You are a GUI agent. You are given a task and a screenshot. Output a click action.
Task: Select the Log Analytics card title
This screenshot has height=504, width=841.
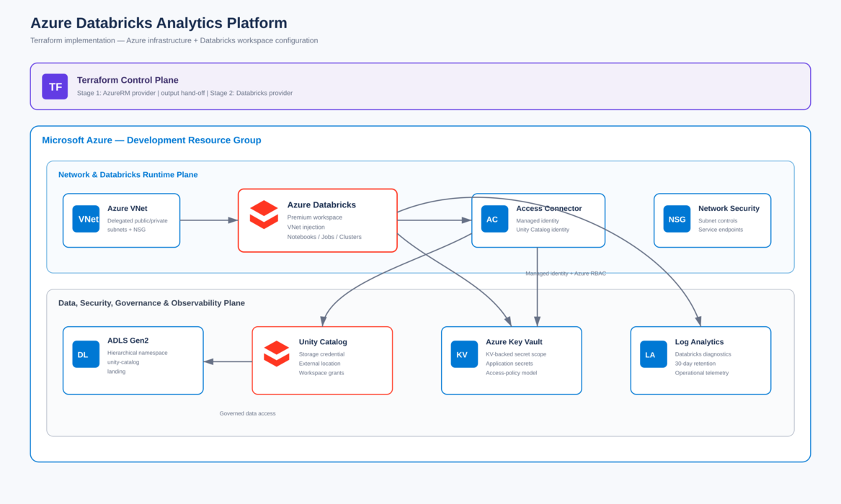700,342
